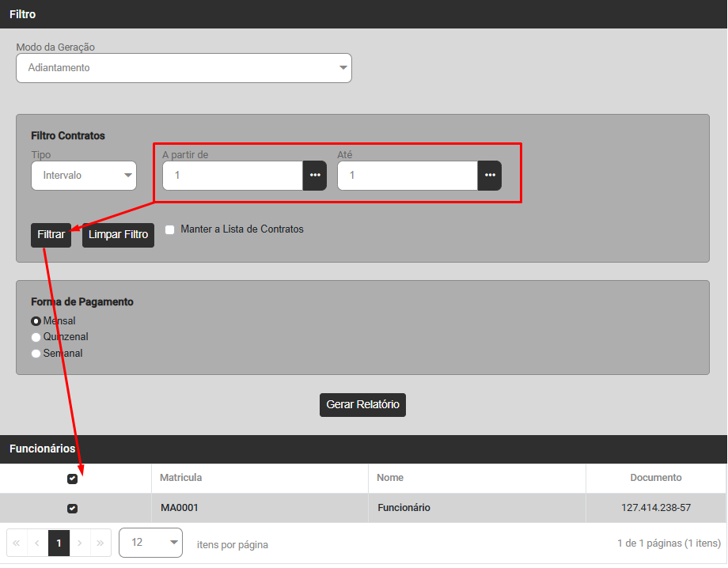Viewport: 728px width, 568px height.
Task: Click the Filtrar button
Action: point(51,235)
